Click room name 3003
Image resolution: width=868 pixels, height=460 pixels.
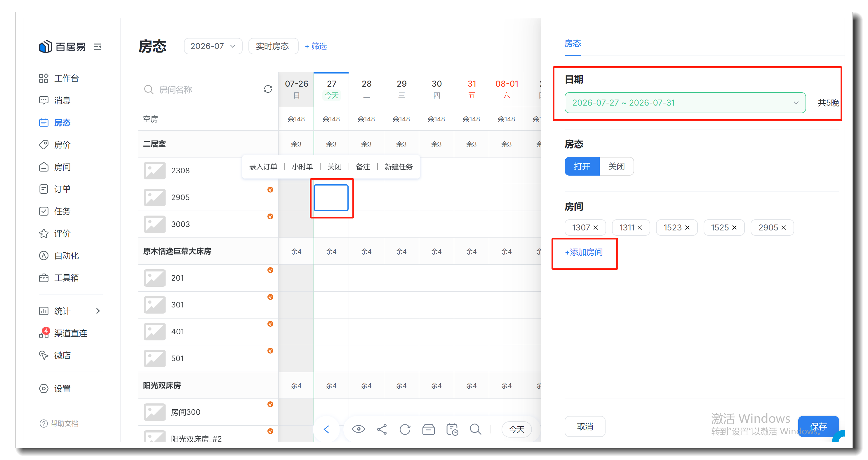[x=180, y=224]
